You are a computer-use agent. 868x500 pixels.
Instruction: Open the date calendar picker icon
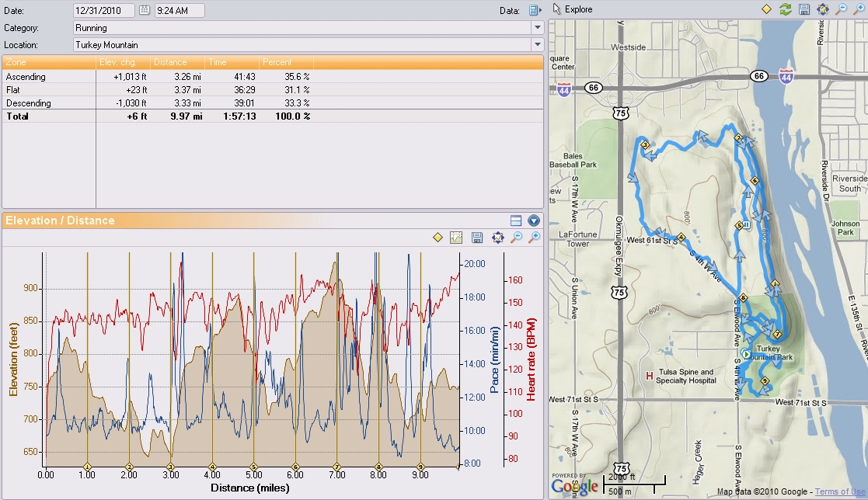tap(144, 10)
